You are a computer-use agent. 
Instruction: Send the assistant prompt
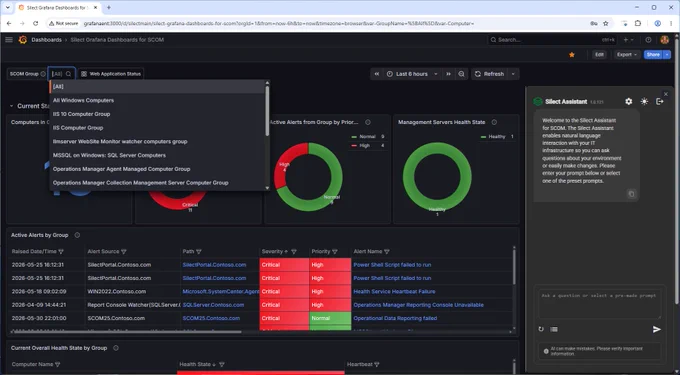[x=657, y=329]
